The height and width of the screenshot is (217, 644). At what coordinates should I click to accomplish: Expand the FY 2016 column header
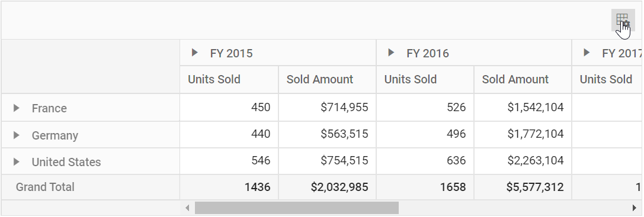(x=391, y=53)
